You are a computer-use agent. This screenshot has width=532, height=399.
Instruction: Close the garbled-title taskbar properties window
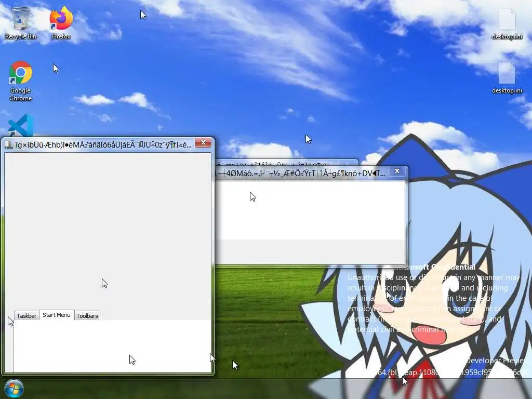[203, 142]
